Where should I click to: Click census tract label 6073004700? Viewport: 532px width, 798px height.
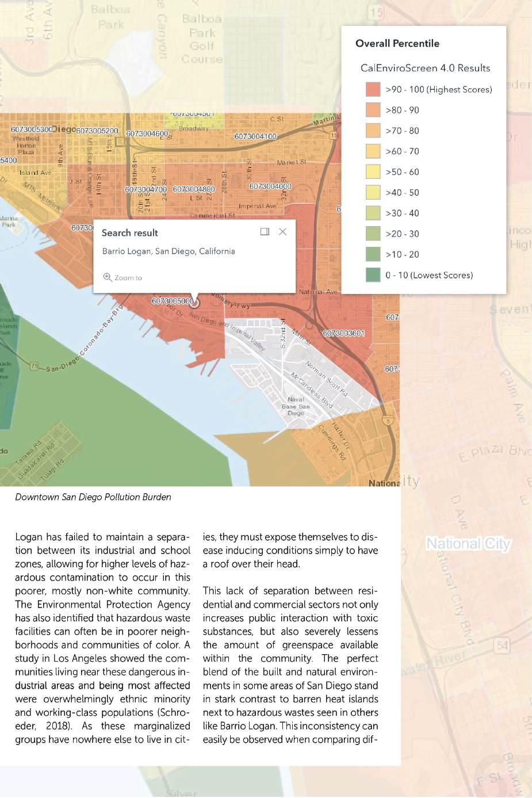[146, 189]
